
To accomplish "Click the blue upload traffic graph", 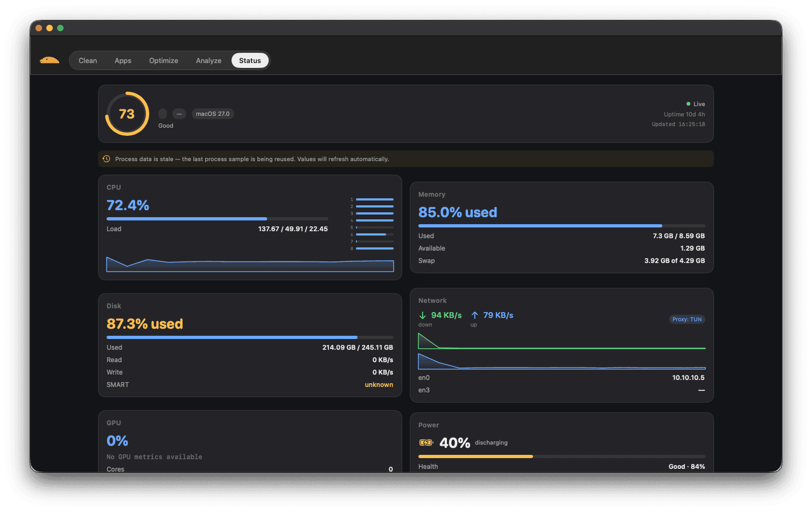I will coord(562,361).
